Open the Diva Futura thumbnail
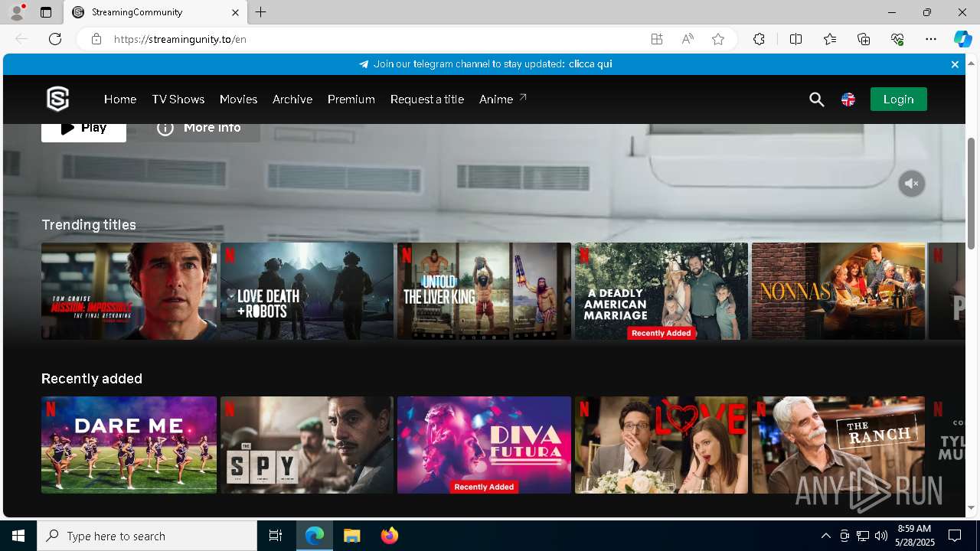980x551 pixels. tap(484, 445)
